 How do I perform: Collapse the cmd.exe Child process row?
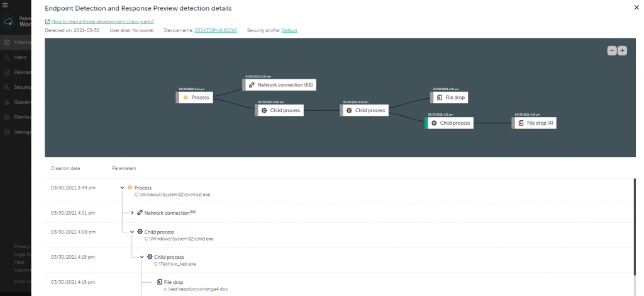click(132, 232)
